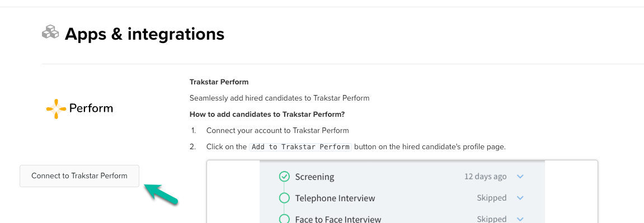Expand the Screening stage chevron
The image size is (644, 223).
coord(520,177)
